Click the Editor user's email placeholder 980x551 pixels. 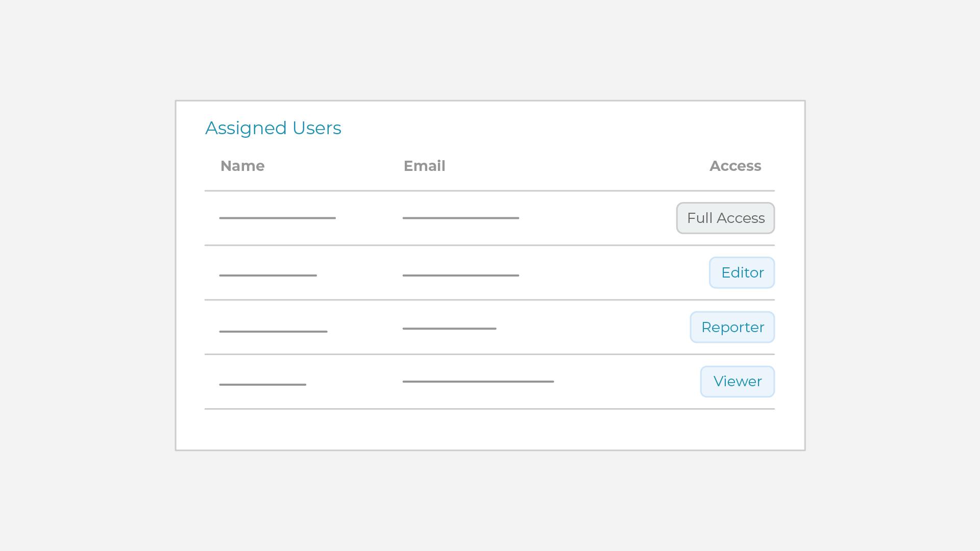coord(460,275)
